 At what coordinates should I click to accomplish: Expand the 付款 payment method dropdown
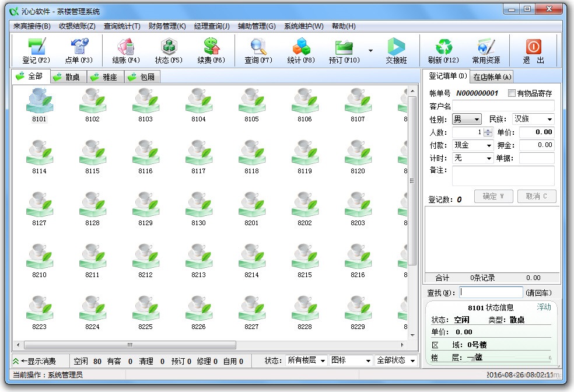click(489, 145)
